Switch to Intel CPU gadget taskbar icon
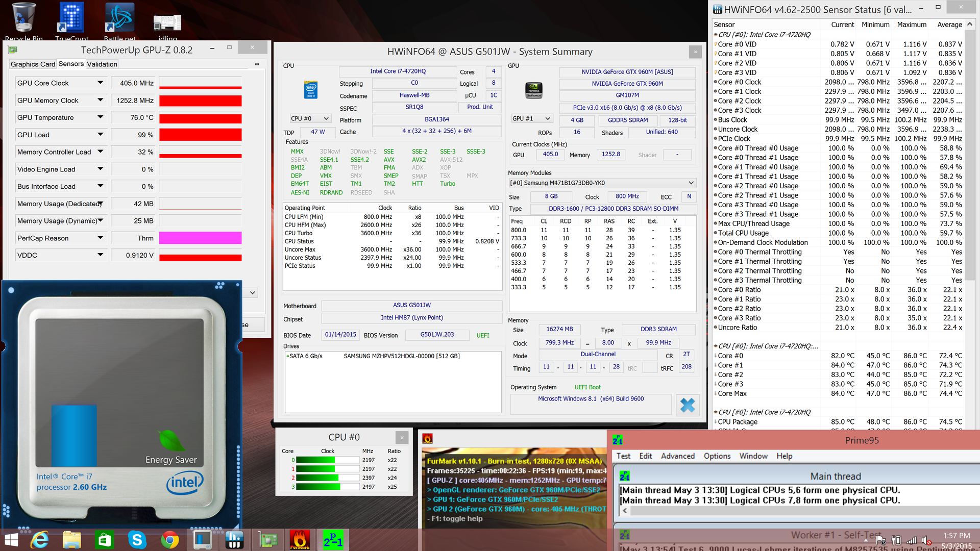Image resolution: width=980 pixels, height=551 pixels. click(x=203, y=540)
